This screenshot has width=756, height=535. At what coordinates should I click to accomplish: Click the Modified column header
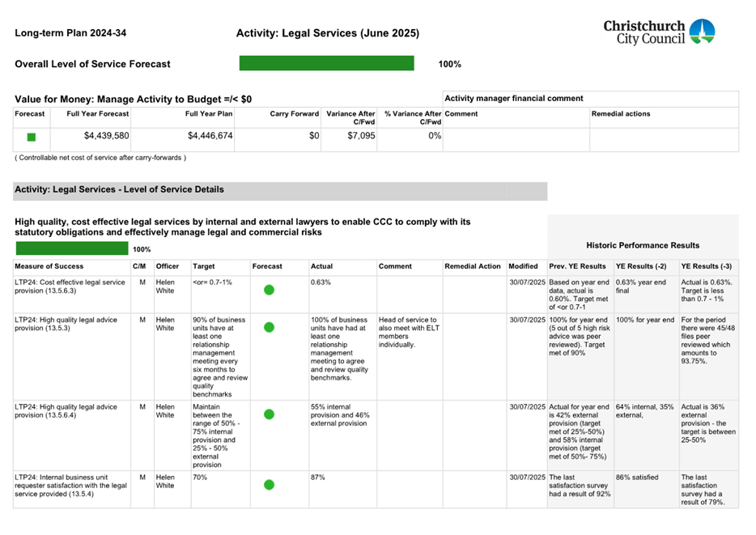pyautogui.click(x=523, y=265)
